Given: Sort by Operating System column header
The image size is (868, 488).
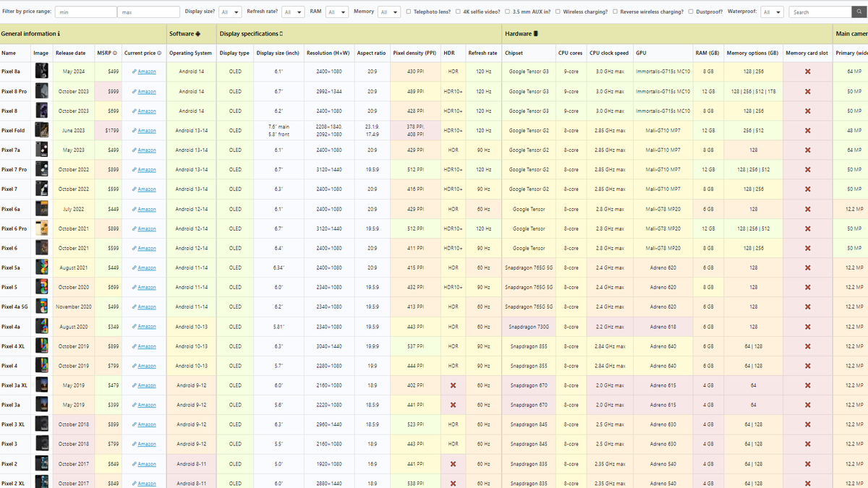Looking at the screenshot, I should tap(191, 53).
